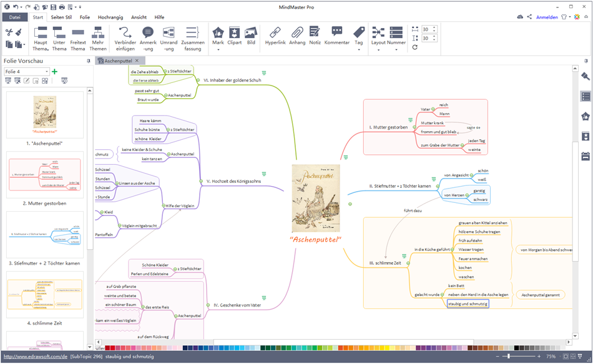Switch to the Seiten Stil tab

tap(61, 17)
